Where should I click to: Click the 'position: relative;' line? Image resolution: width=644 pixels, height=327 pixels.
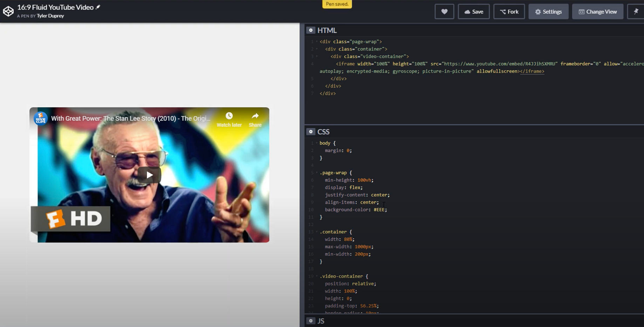click(350, 283)
